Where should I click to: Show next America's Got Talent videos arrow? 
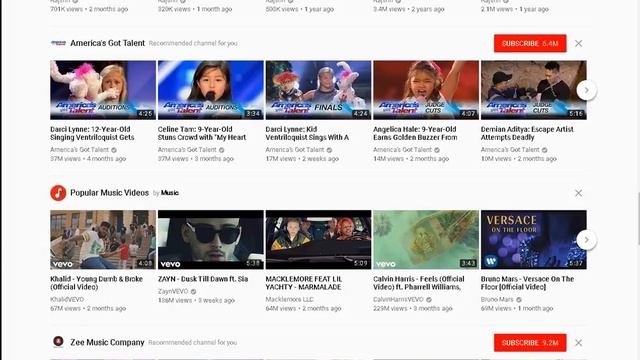pyautogui.click(x=587, y=90)
